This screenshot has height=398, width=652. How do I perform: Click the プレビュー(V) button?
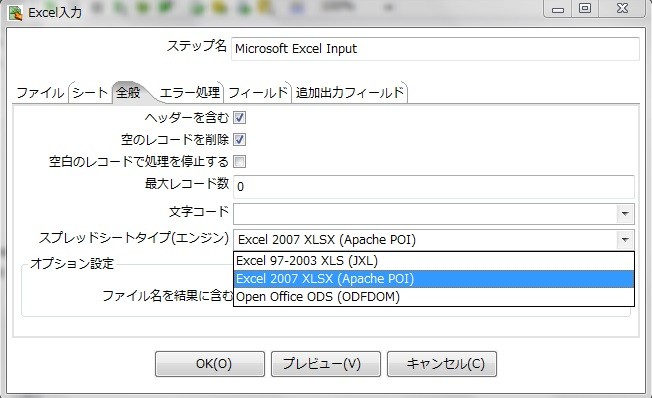tap(326, 364)
